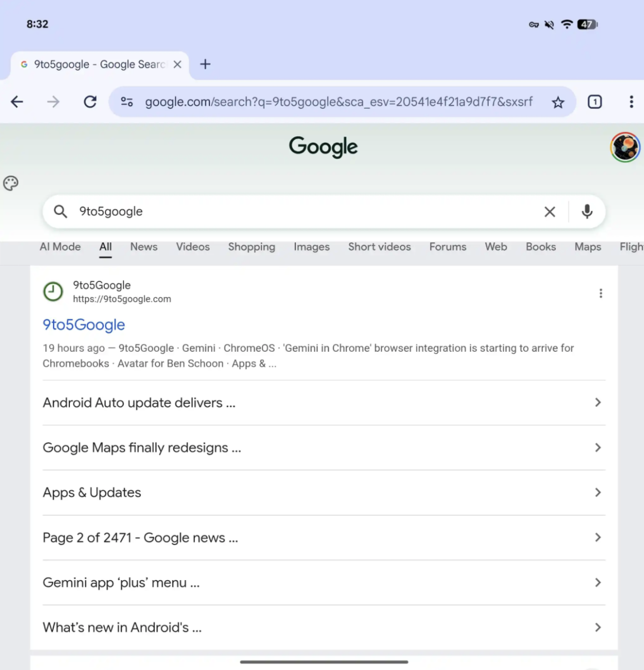Image resolution: width=644 pixels, height=670 pixels.
Task: Open the blue 9to5Google result title
Action: click(x=84, y=325)
